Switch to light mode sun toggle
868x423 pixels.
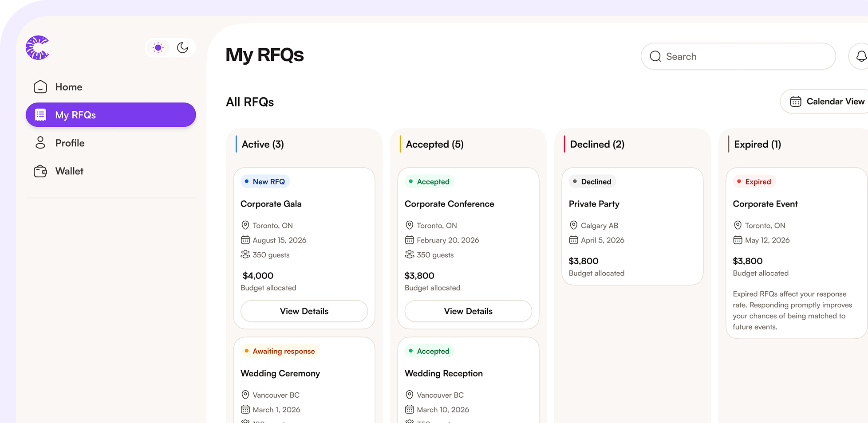158,47
